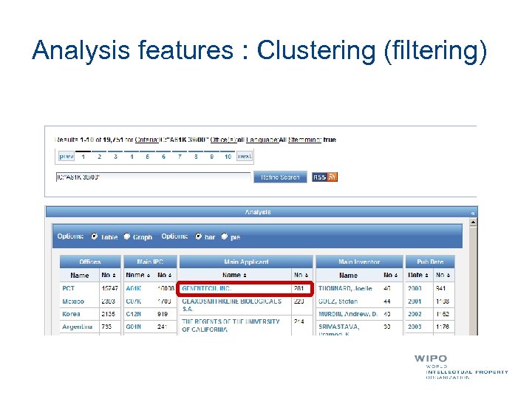Select the Graph option radio button
Image resolution: width=532 pixels, height=399 pixels.
(x=126, y=236)
